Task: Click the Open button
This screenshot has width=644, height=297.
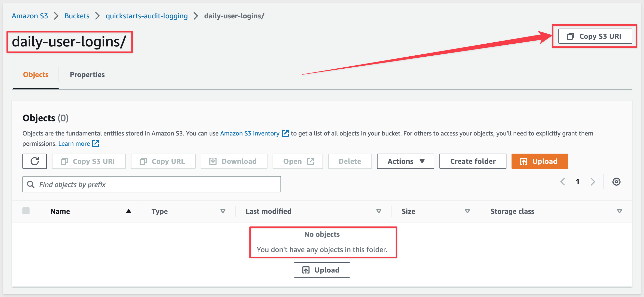Action: pos(298,161)
